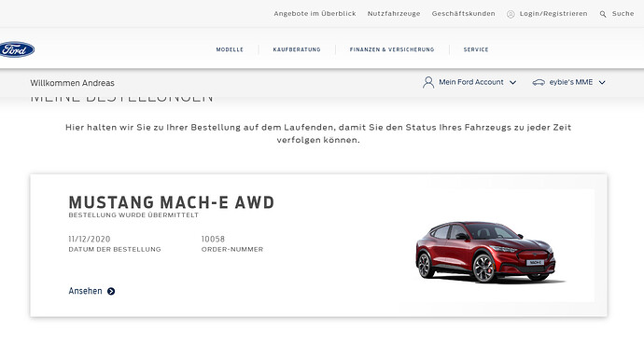
Task: Click the Mustang Mach-E AWD heading
Action: pos(172,202)
